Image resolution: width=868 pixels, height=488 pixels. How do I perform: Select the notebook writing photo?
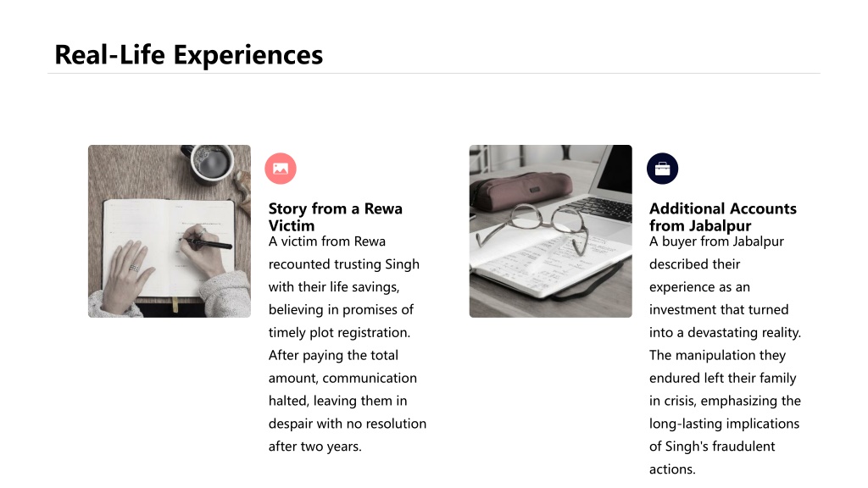click(x=170, y=231)
